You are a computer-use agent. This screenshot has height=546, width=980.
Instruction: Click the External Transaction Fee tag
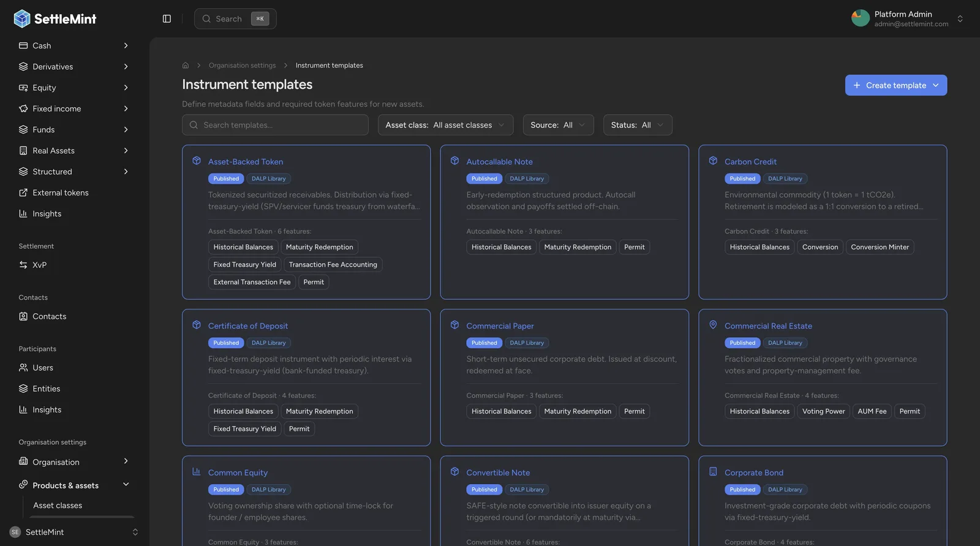point(252,282)
